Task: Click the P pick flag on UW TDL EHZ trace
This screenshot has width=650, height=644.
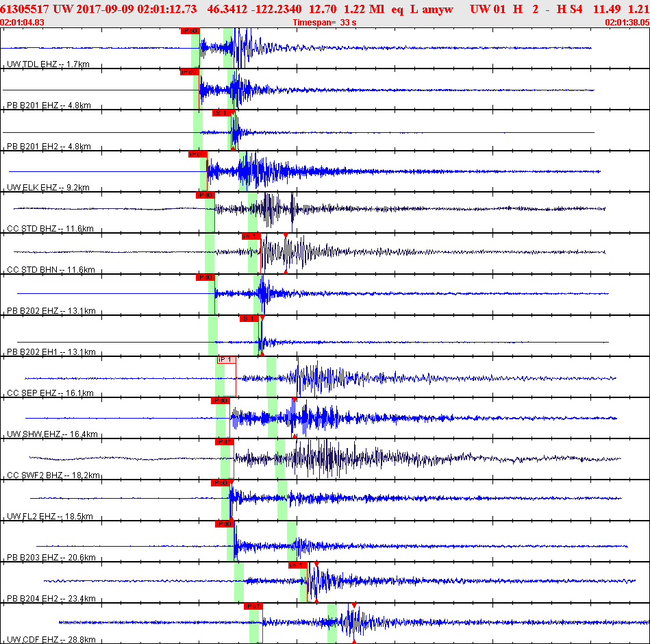Action: click(190, 31)
